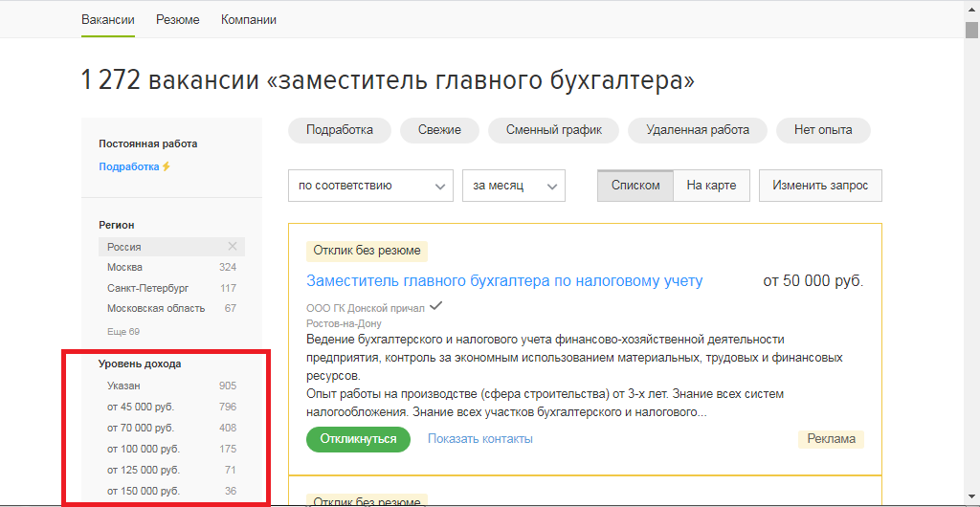Apply the Удаленная работа filter chip
Screen dimensions: 980x507
click(x=697, y=130)
